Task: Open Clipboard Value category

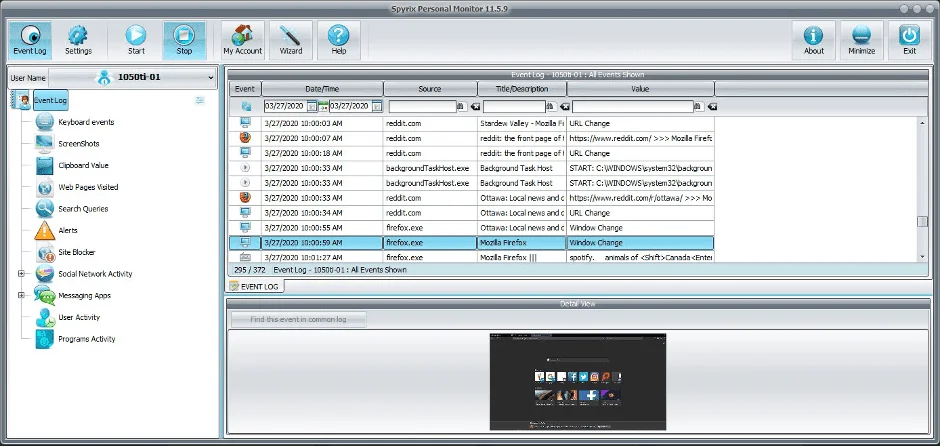Action: [x=83, y=166]
